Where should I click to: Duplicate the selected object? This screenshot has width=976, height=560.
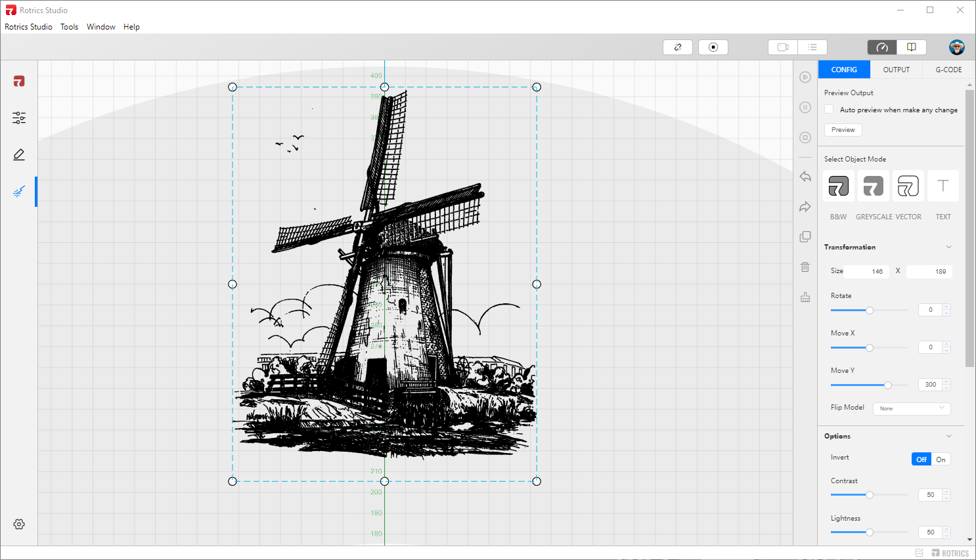click(x=805, y=237)
